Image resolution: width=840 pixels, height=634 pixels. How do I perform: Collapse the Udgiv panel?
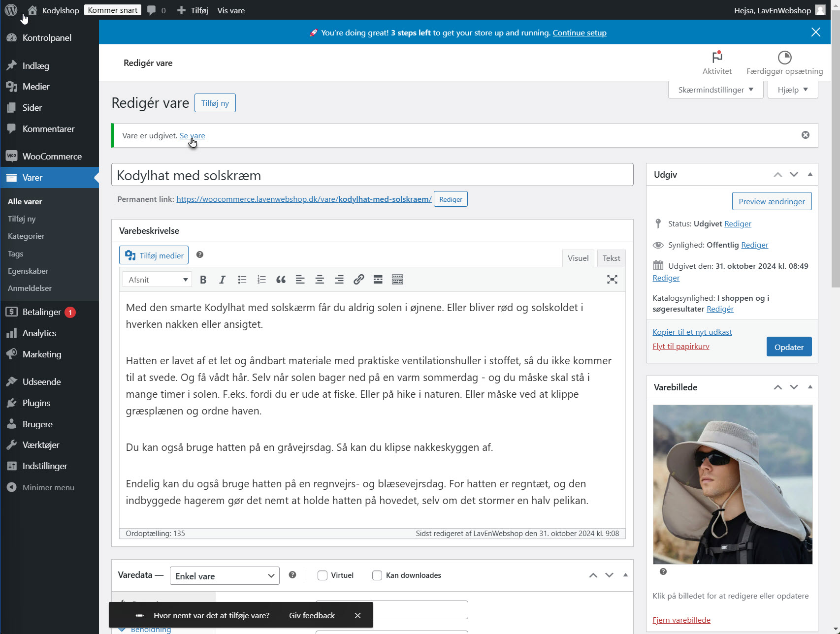pyautogui.click(x=810, y=174)
